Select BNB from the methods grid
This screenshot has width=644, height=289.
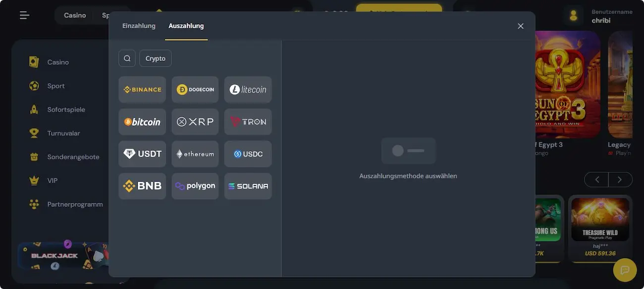tap(142, 186)
